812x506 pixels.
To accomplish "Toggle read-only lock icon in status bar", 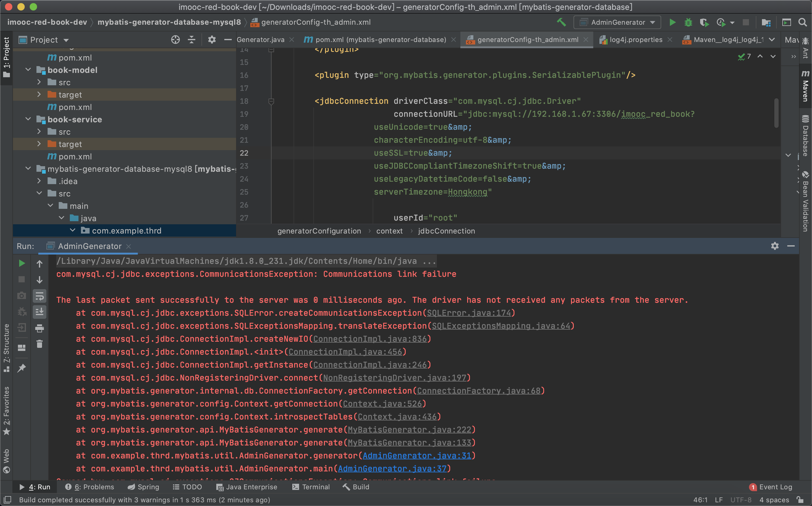I will 801,500.
